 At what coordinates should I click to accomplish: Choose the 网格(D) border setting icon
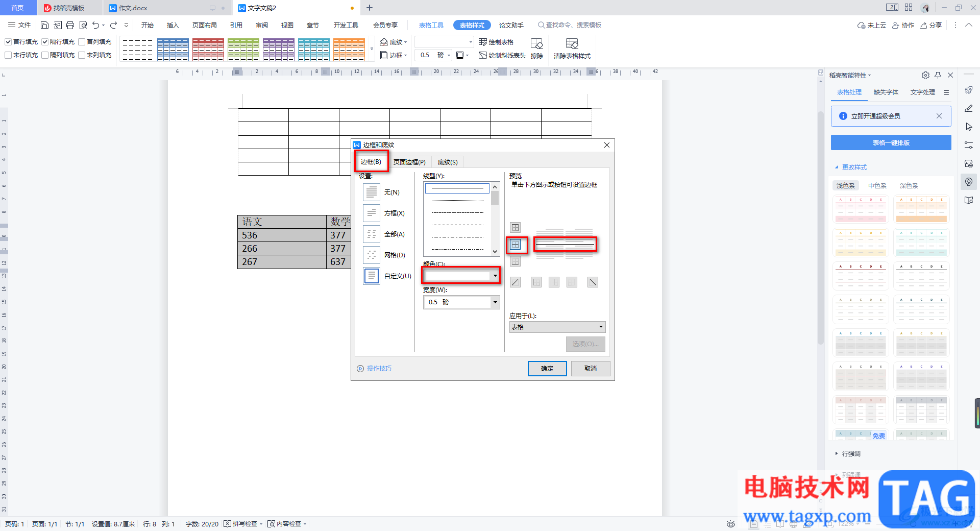(x=372, y=255)
